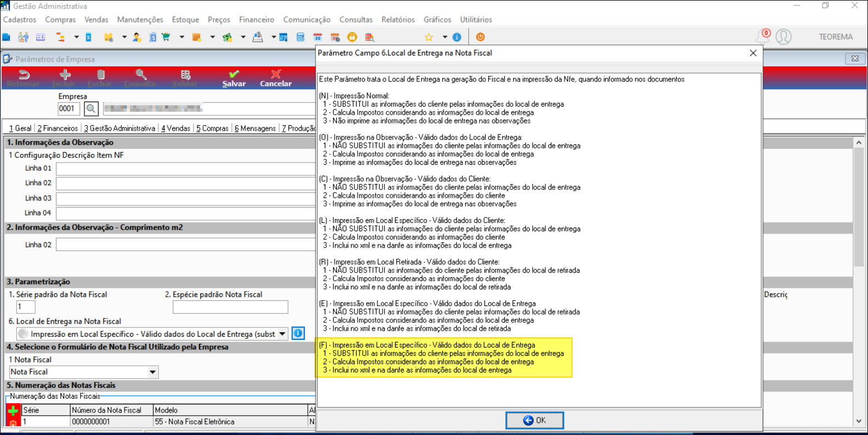The height and width of the screenshot is (435, 868).
Task: Click the calculator icon in main toolbar
Action: coord(300,37)
